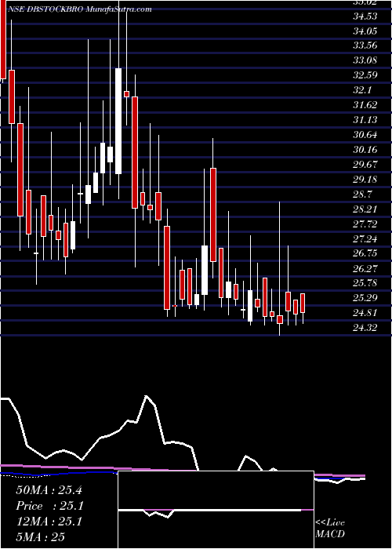This screenshot has height=549, width=392.
Task: Click the 34.05 price axis label
Action: pyautogui.click(x=365, y=31)
